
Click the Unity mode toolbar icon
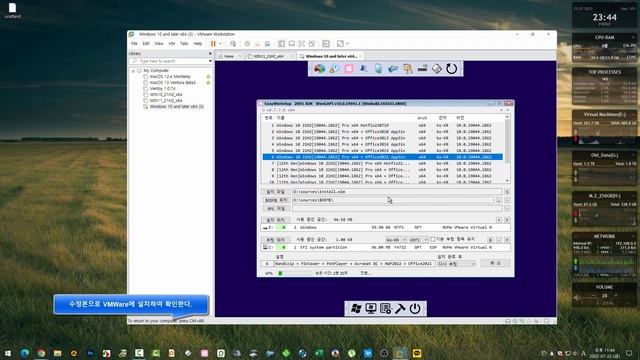pos(312,44)
